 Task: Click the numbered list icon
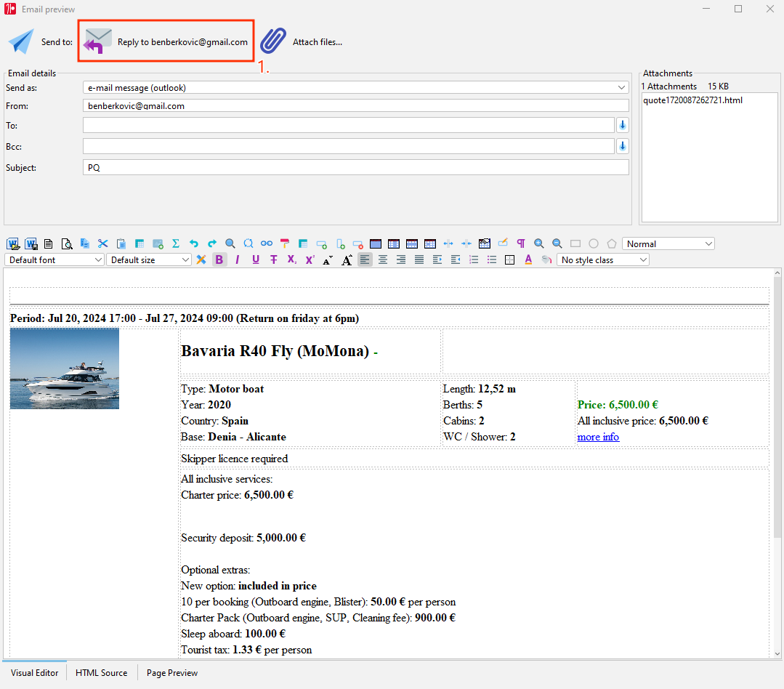pyautogui.click(x=474, y=259)
